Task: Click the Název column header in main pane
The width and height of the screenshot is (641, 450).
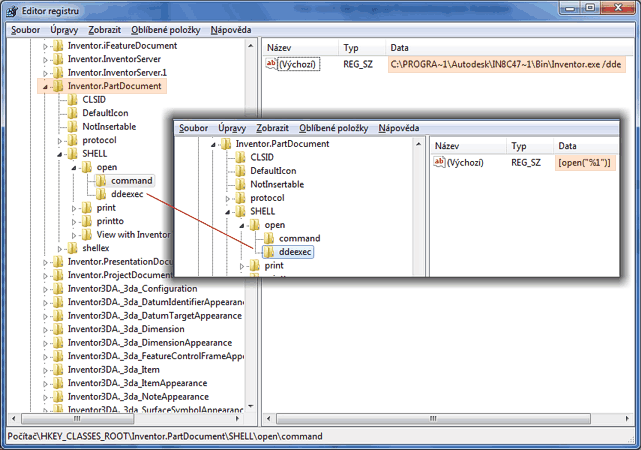Action: 300,48
